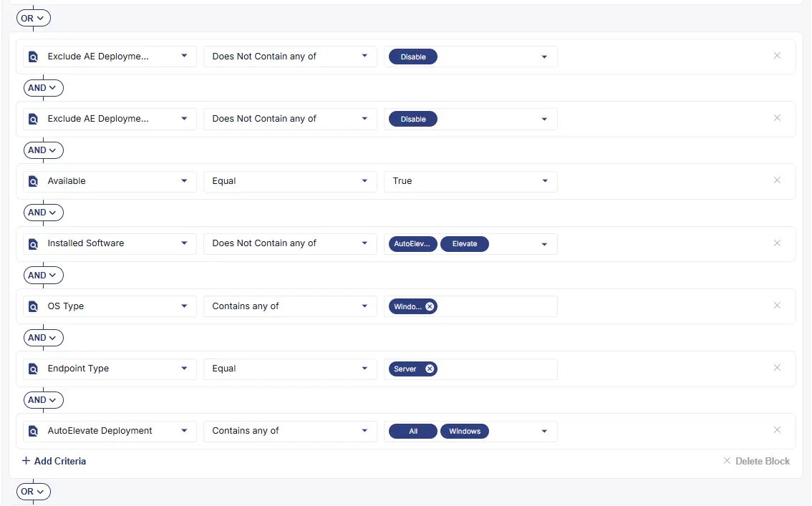Switch the OR operator at the top
This screenshot has height=506, width=812.
(x=34, y=18)
